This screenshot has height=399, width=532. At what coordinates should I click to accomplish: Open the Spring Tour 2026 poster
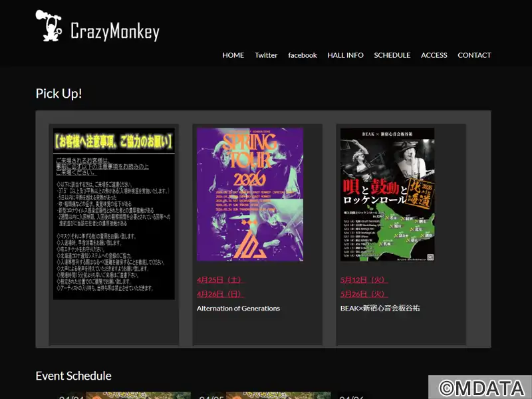pyautogui.click(x=250, y=195)
